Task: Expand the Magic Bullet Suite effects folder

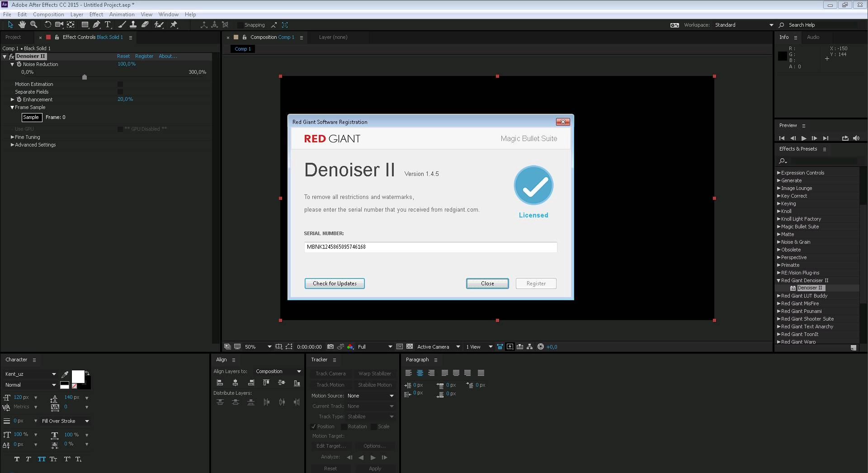Action: coord(779,227)
